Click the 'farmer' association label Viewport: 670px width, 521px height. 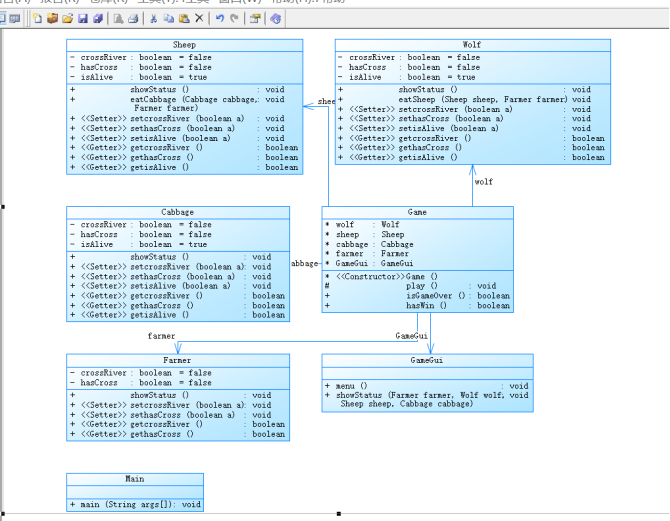pyautogui.click(x=162, y=336)
